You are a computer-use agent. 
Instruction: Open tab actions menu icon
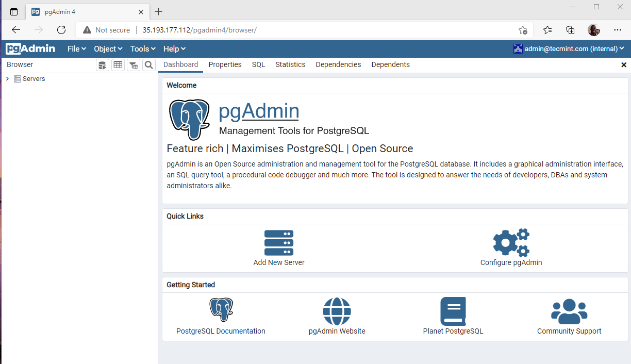pos(14,11)
